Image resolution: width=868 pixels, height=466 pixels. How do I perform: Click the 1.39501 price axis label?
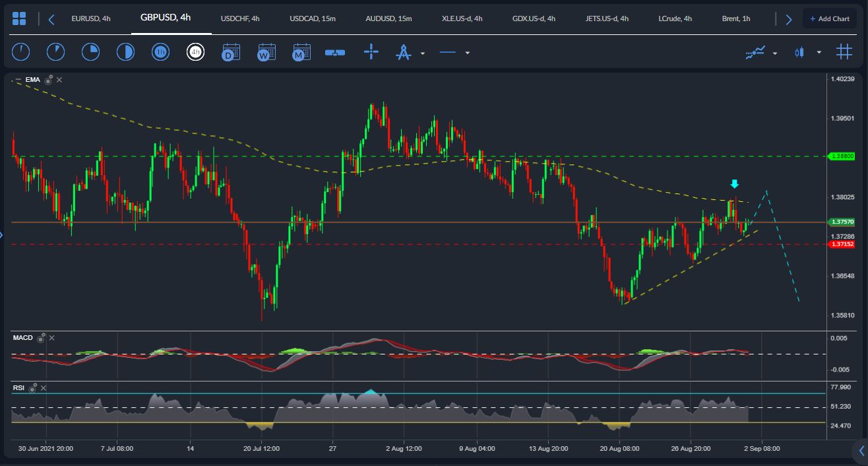click(843, 118)
